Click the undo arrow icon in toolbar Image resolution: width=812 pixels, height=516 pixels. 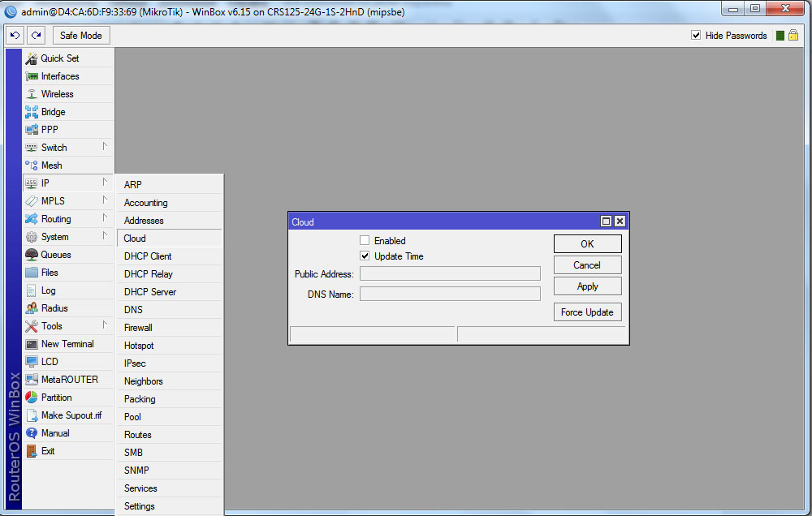point(15,36)
